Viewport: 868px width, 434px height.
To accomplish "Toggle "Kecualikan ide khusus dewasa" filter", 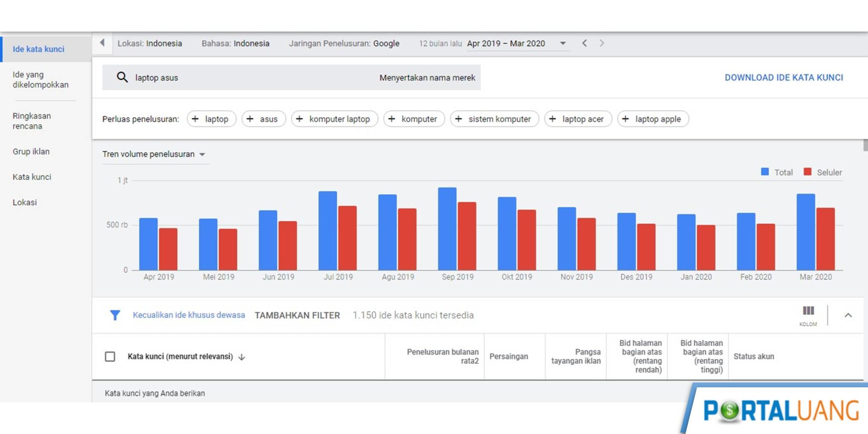I will pos(189,315).
